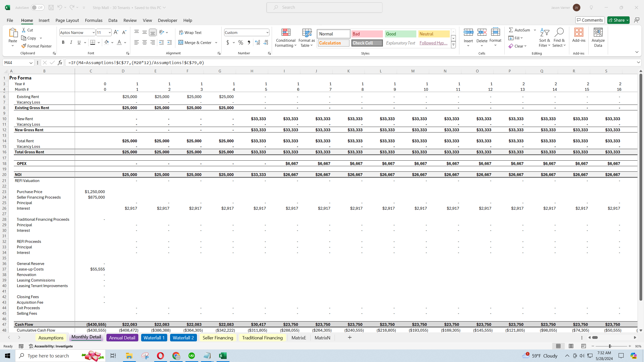
Task: Click the Orientation text angle icon
Action: [x=162, y=32]
